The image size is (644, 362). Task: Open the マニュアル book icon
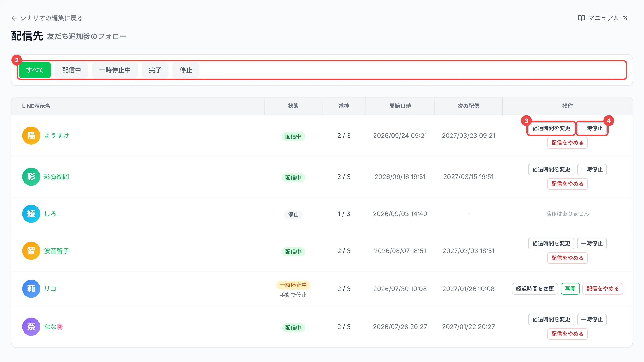pos(581,18)
